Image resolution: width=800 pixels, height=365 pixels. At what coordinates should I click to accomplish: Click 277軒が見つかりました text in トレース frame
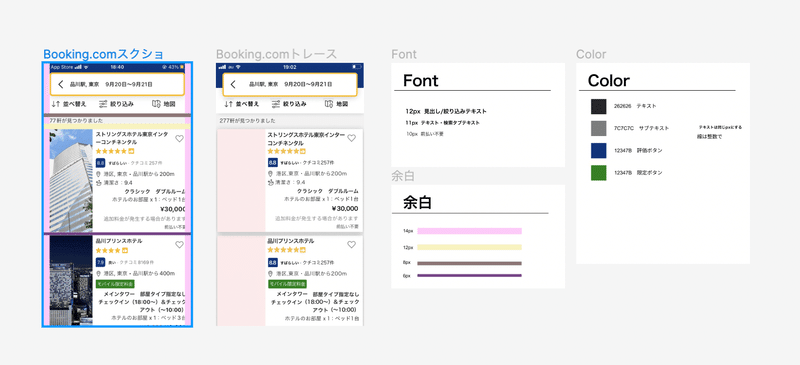247,121
